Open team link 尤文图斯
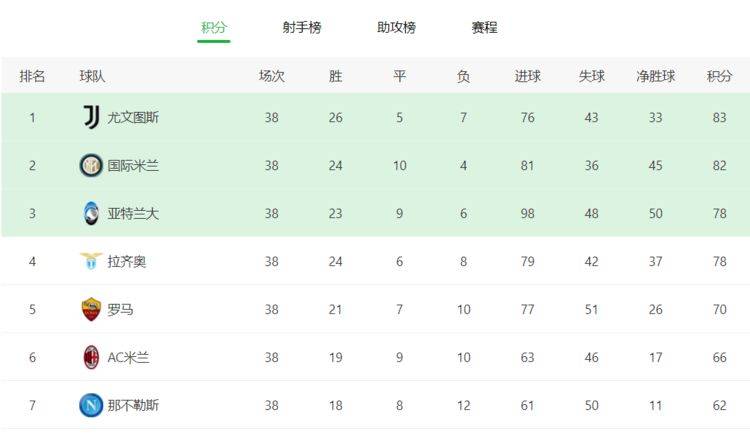This screenshot has height=434, width=750. pyautogui.click(x=133, y=118)
